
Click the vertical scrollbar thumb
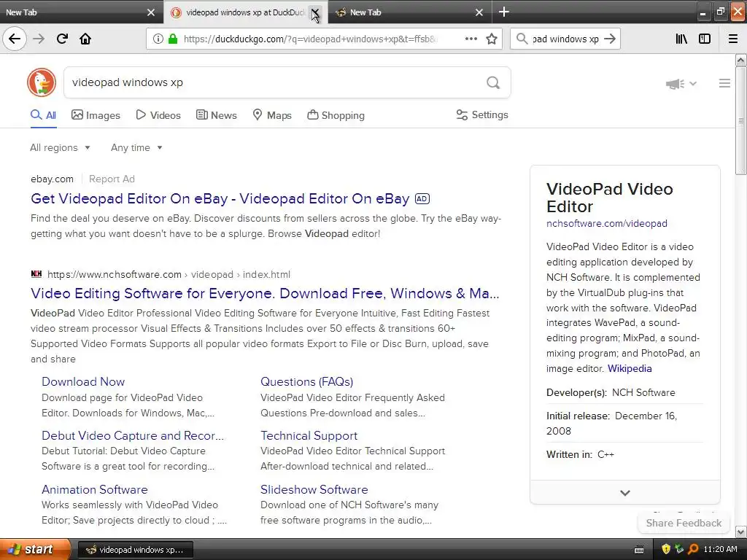740,121
